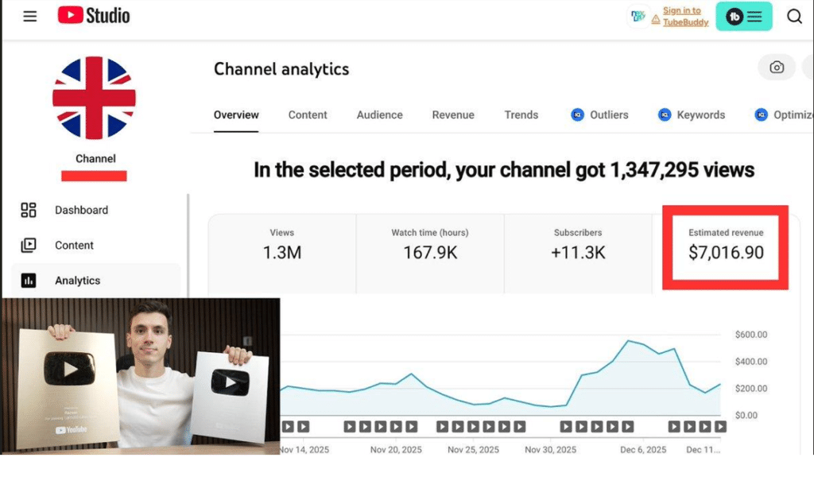Select the Watch time 167.9K card
814x504 pixels.
tap(430, 254)
